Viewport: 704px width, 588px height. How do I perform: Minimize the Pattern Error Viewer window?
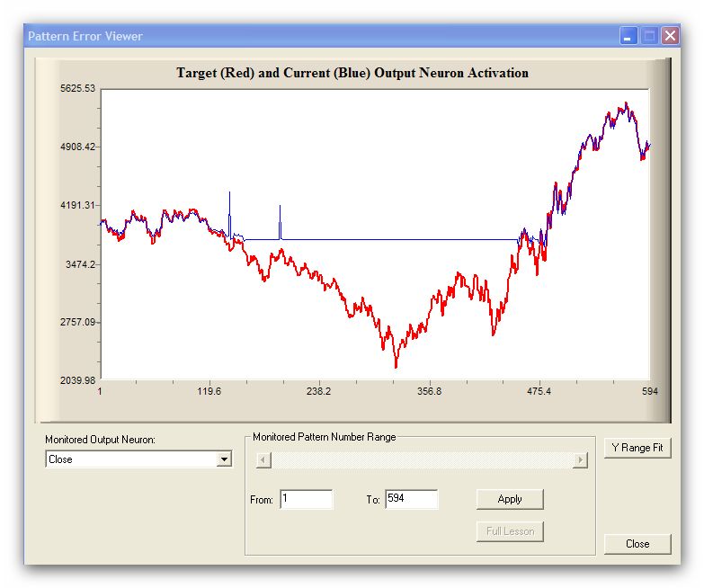pos(628,36)
